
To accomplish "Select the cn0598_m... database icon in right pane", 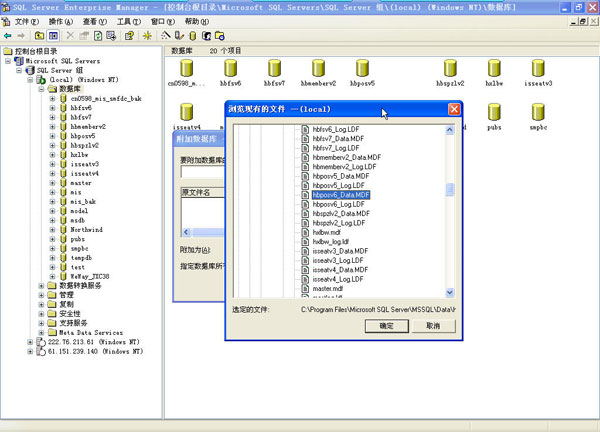I will pos(186,69).
